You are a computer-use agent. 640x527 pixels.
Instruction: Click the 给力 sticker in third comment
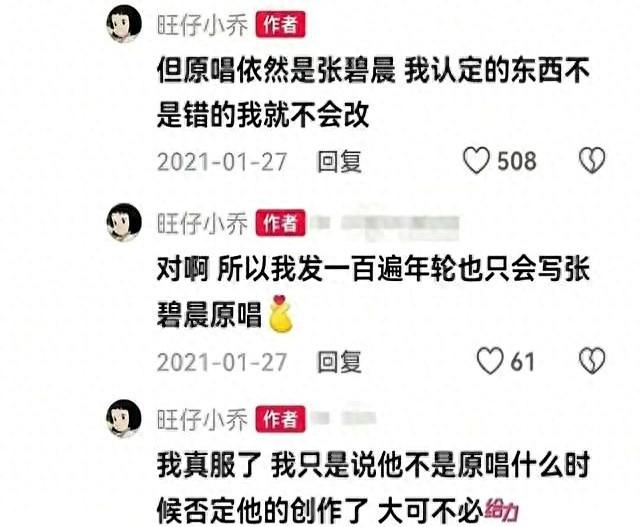pos(502,509)
